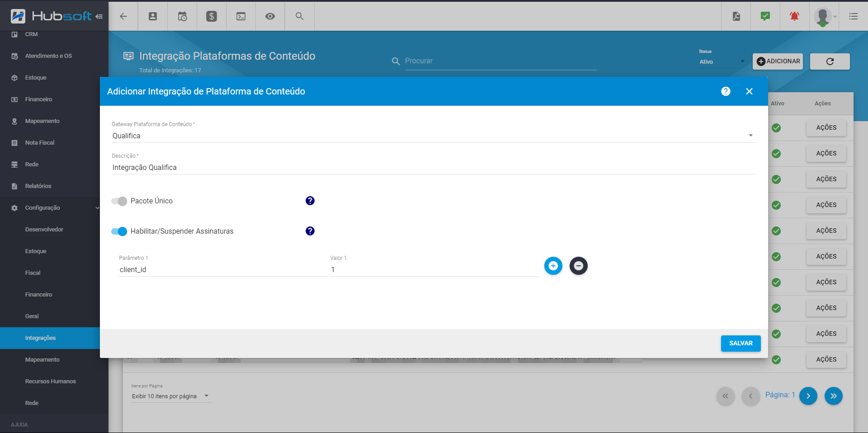
Task: Add a new parameter row with plus
Action: [553, 266]
